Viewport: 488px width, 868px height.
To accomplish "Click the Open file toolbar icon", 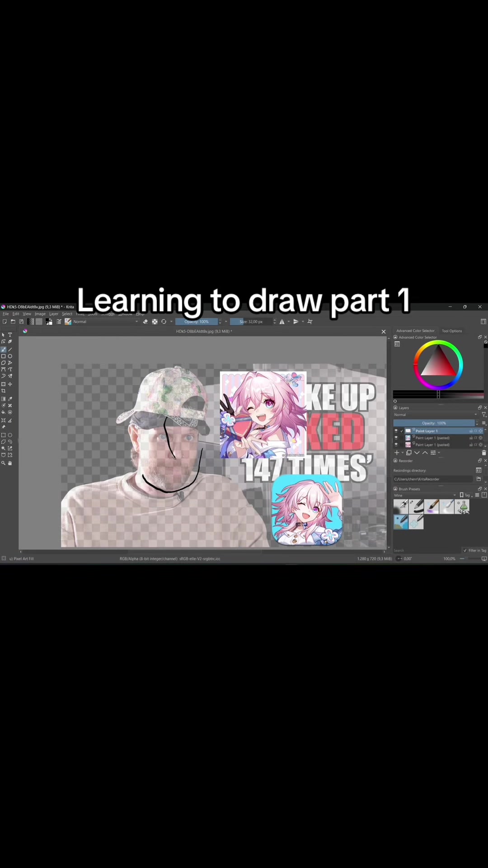I will click(x=13, y=321).
